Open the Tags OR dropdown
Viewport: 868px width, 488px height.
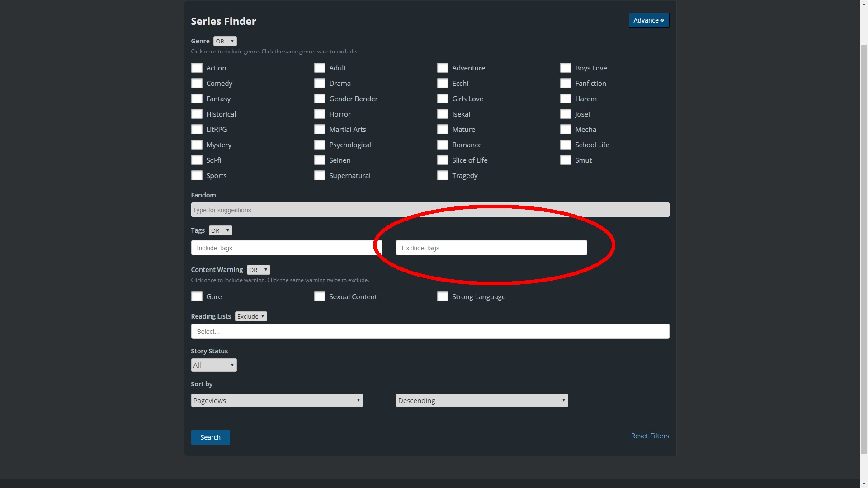tap(220, 230)
